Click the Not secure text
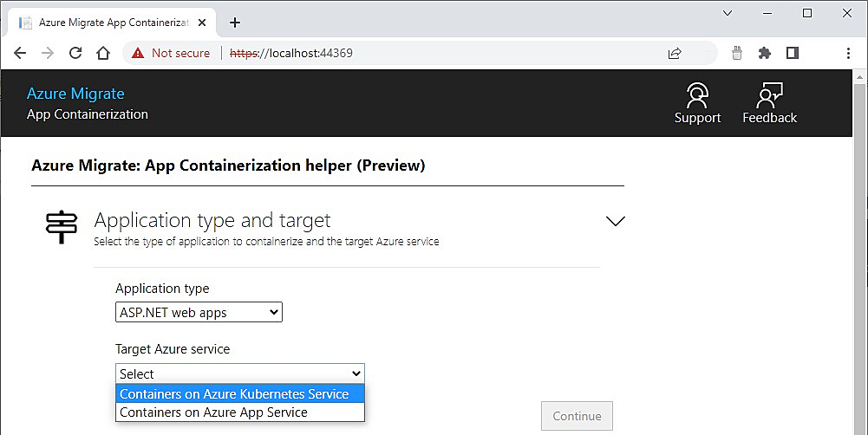 (180, 53)
